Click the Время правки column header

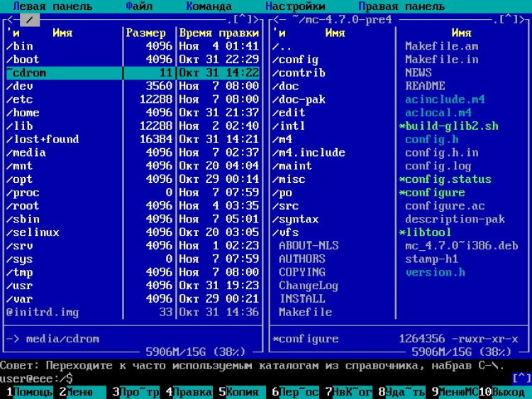coord(218,33)
